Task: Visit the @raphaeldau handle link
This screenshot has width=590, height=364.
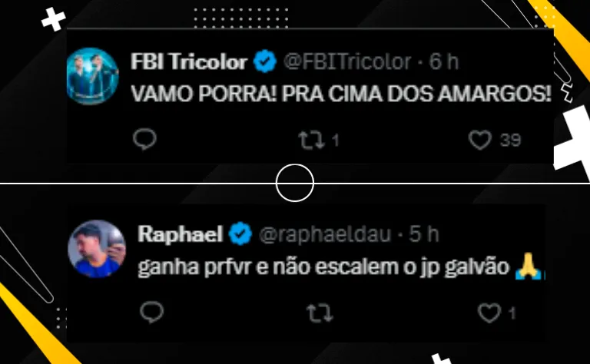Action: (x=325, y=234)
